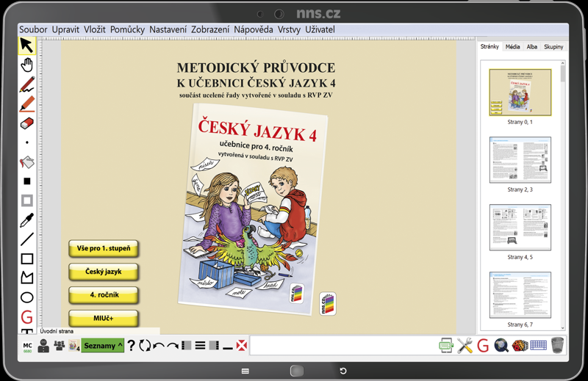This screenshot has height=381, width=588.
Task: Activate the eyedropper color picker
Action: click(x=26, y=220)
